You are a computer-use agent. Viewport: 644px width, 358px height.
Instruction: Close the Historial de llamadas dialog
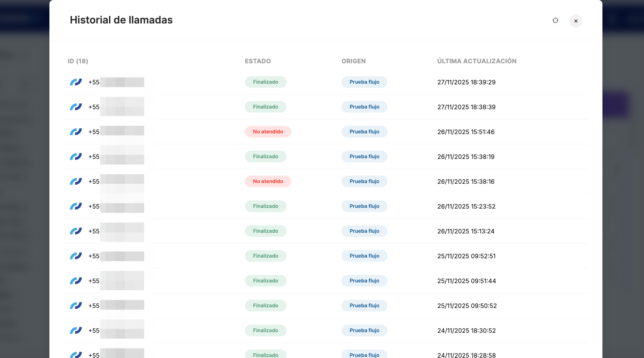576,21
